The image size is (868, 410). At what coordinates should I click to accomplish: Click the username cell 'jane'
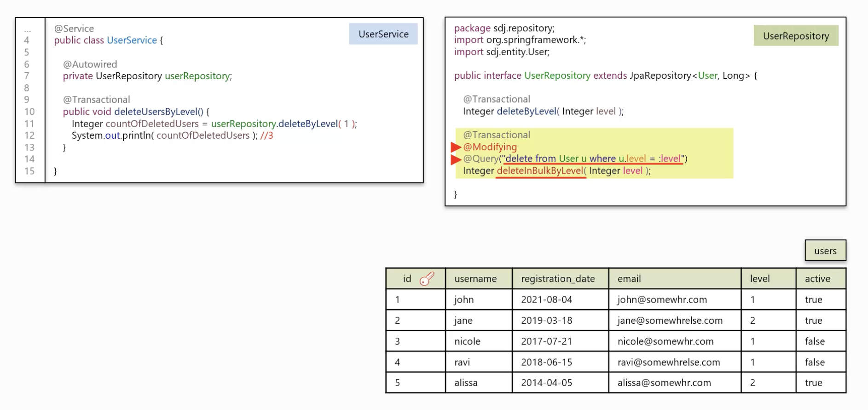(479, 320)
